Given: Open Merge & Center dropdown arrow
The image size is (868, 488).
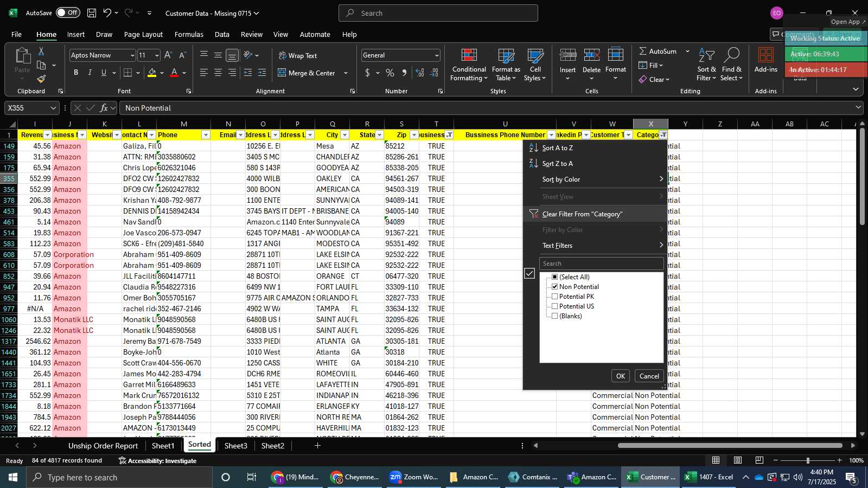Looking at the screenshot, I should point(346,73).
